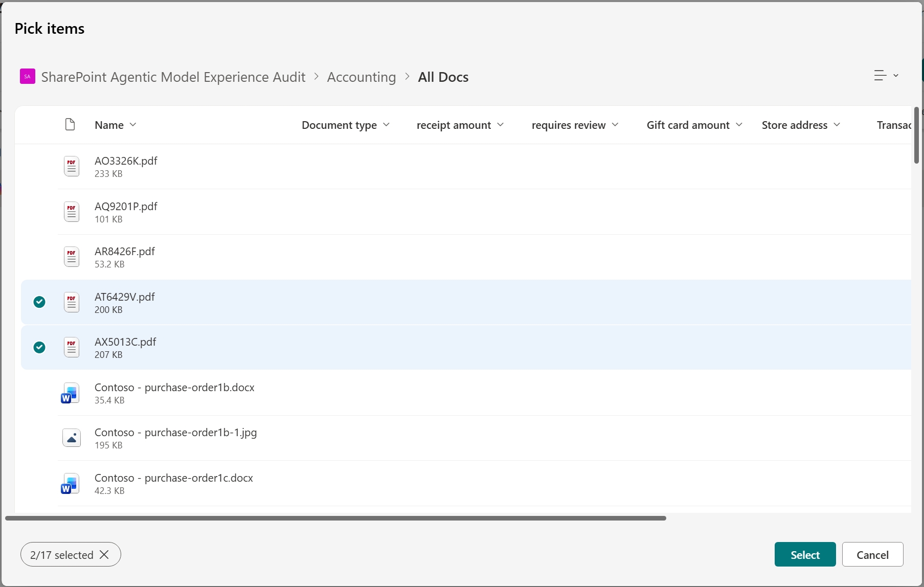Click the PDF icon for AR8426F.pdf
The image size is (924, 587).
click(x=72, y=257)
